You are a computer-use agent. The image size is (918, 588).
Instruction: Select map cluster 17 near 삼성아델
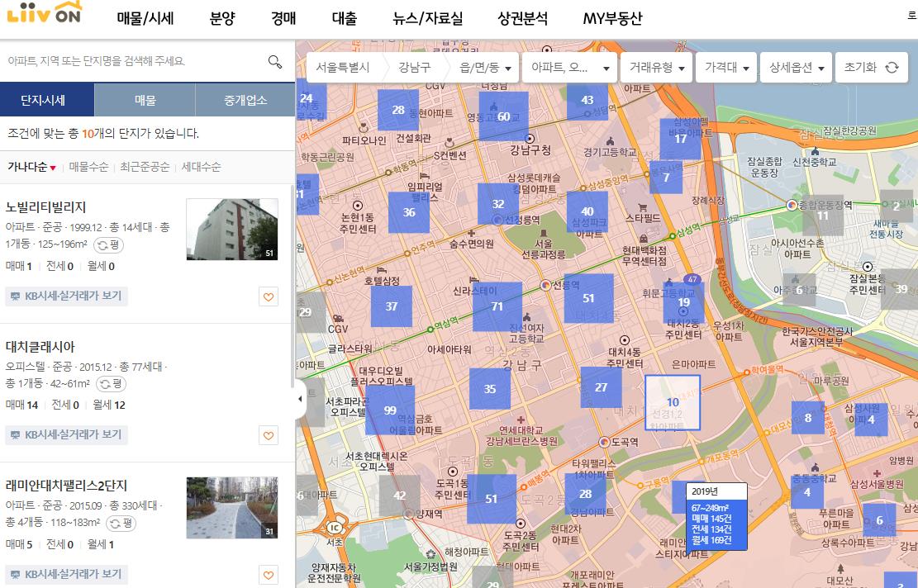click(x=680, y=139)
